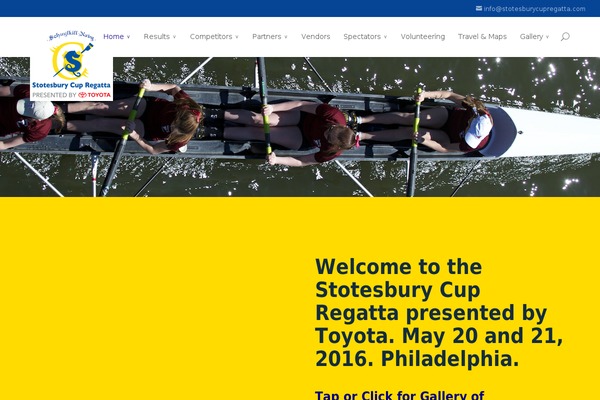Open the Travel & Maps page
This screenshot has width=600, height=400.
pos(482,37)
